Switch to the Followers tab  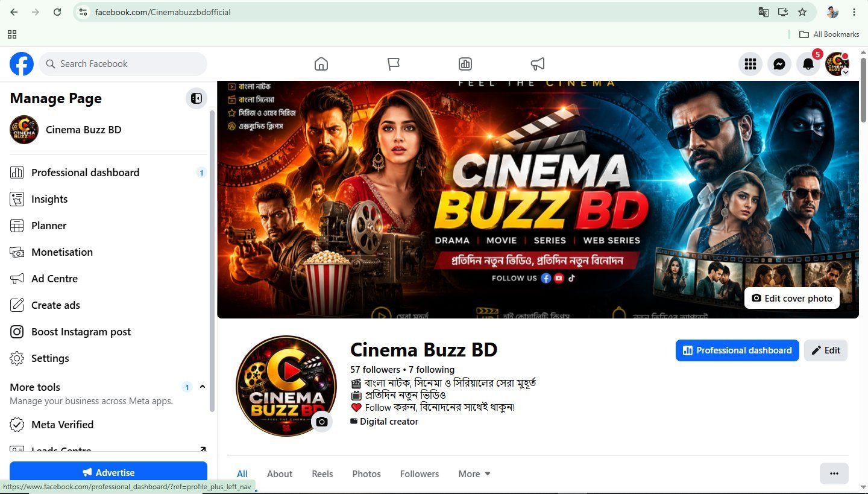420,474
